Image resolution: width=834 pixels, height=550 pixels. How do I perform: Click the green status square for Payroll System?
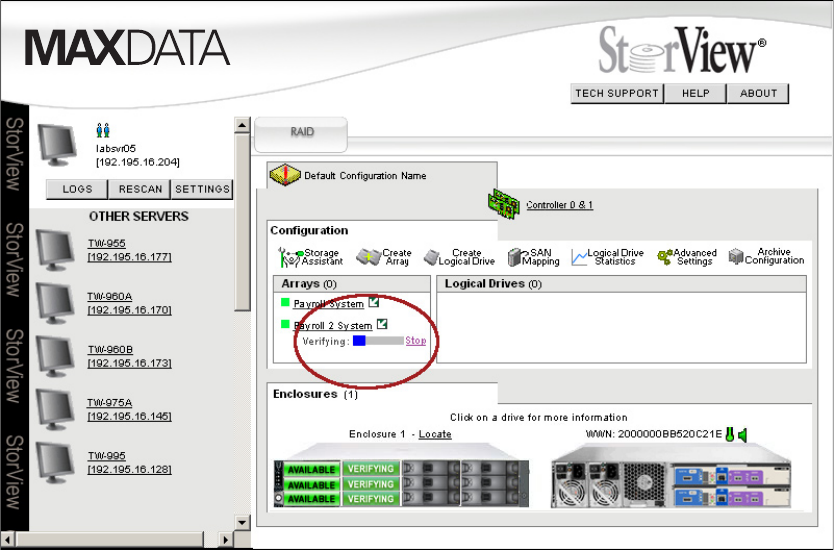[285, 303]
